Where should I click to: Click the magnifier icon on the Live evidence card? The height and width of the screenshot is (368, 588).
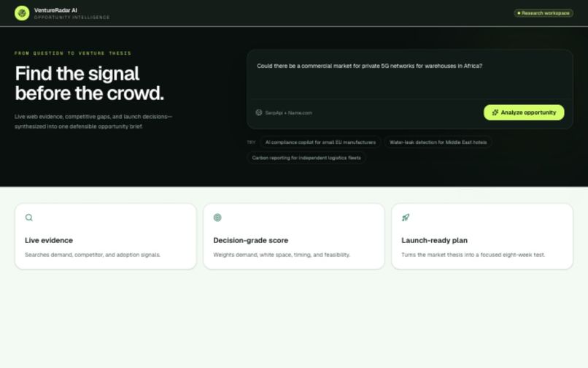(29, 218)
